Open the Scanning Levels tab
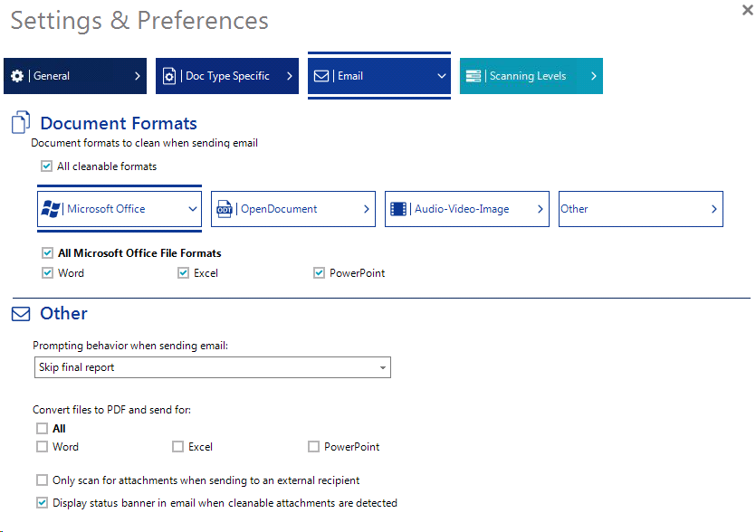 531,76
